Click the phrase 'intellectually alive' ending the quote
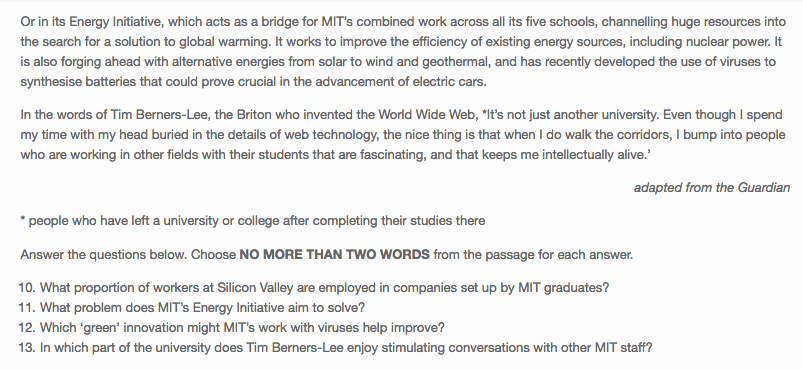The height and width of the screenshot is (369, 803). 593,155
